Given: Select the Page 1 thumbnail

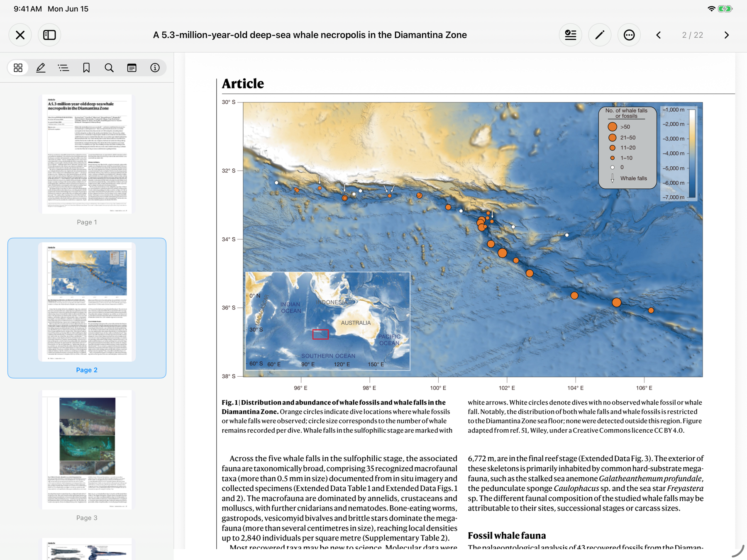Looking at the screenshot, I should 87,154.
